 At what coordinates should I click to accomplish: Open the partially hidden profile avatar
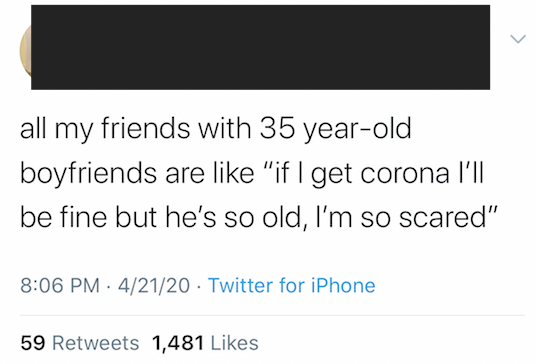point(26,51)
